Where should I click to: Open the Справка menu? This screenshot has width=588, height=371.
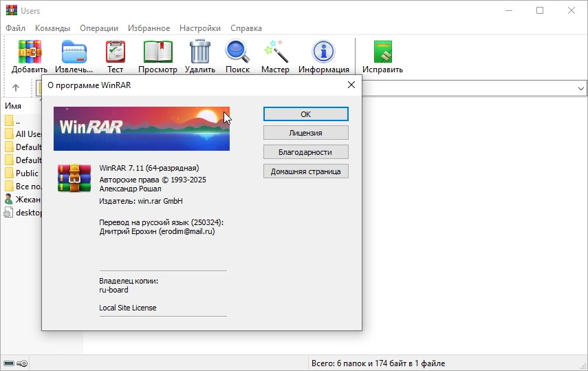(246, 28)
